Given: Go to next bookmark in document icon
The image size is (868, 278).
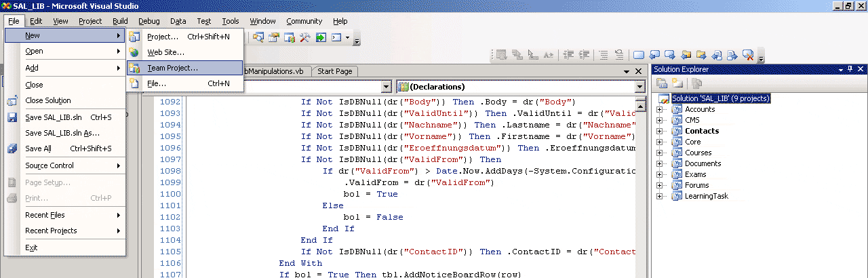Looking at the screenshot, I should pyautogui.click(x=732, y=55).
